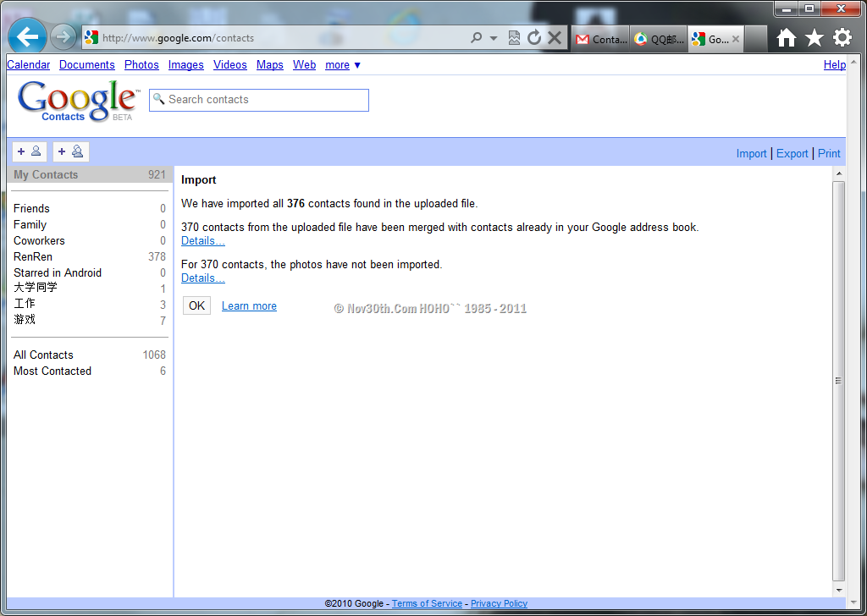
Task: Open the Documents link
Action: click(87, 64)
